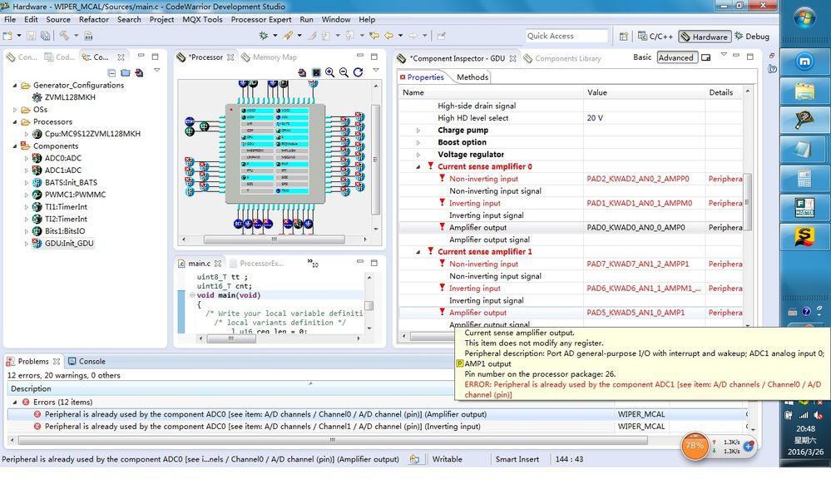The height and width of the screenshot is (504, 831).
Task: Click the Description column header in Problems
Action: tap(310, 388)
